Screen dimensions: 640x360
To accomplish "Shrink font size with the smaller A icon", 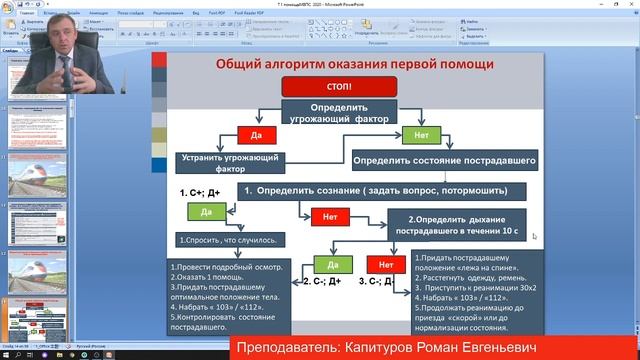I will [178, 24].
